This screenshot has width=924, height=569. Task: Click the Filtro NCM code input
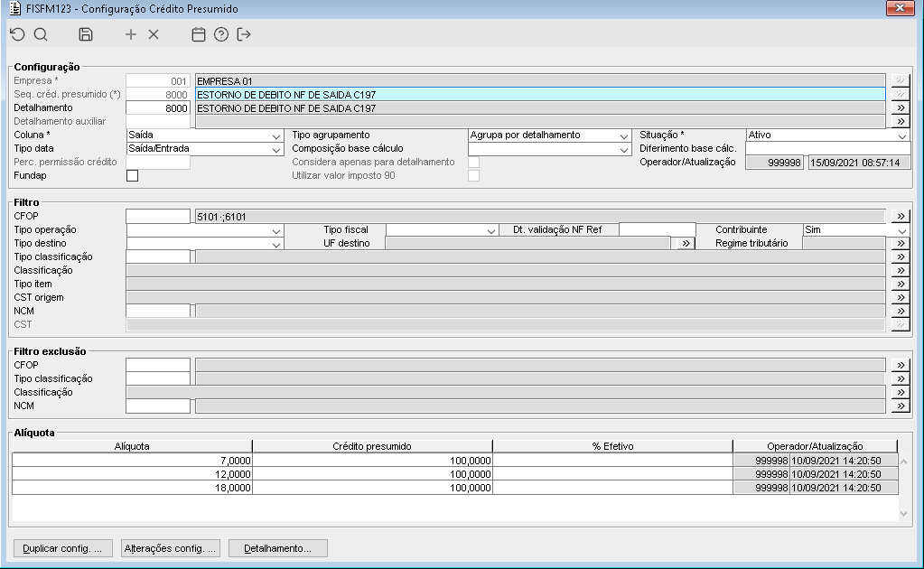coord(158,311)
